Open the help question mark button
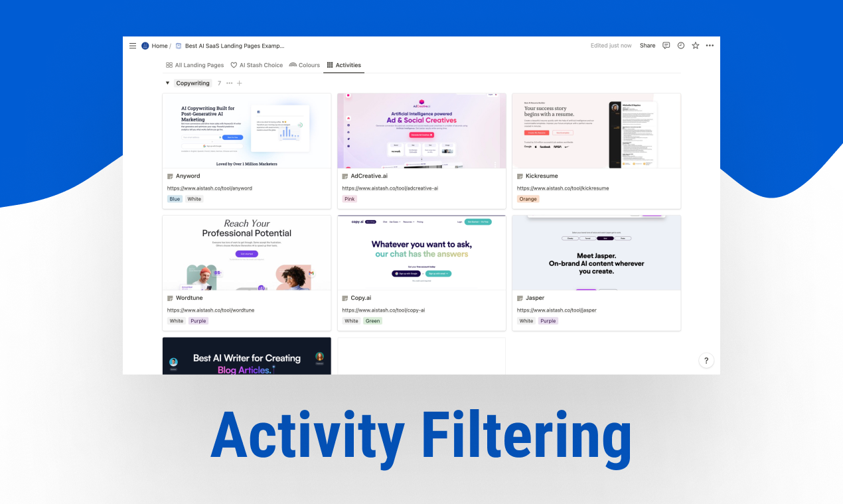The height and width of the screenshot is (504, 843). [706, 361]
